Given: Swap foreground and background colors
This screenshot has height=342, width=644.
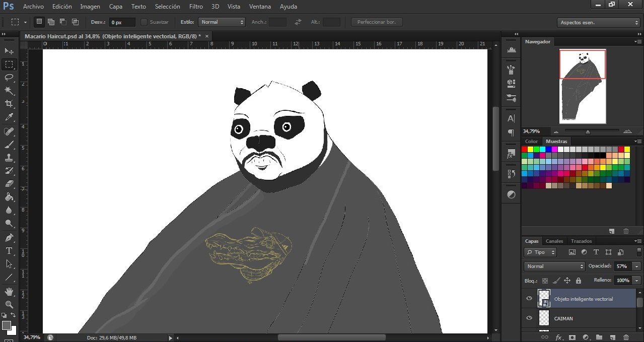Looking at the screenshot, I should click(x=14, y=315).
